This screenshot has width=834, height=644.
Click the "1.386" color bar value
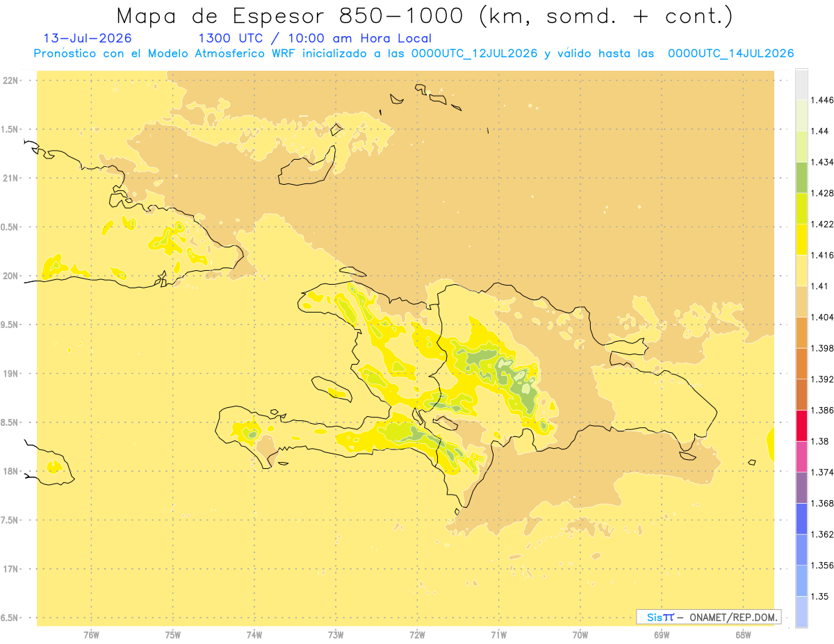click(x=822, y=411)
